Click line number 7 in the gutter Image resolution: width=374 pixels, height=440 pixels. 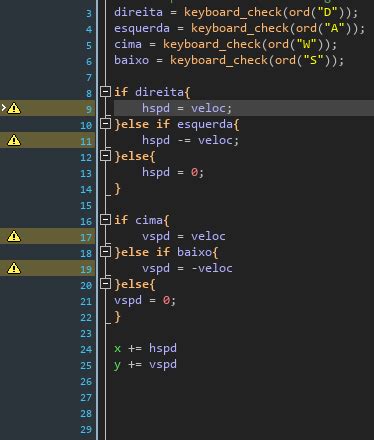89,77
